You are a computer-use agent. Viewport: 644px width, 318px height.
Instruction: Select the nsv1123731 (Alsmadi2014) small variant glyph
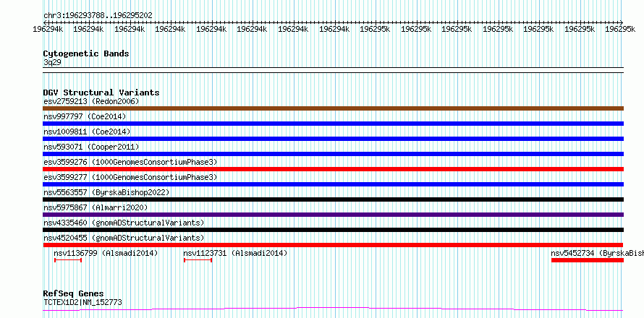[198, 260]
